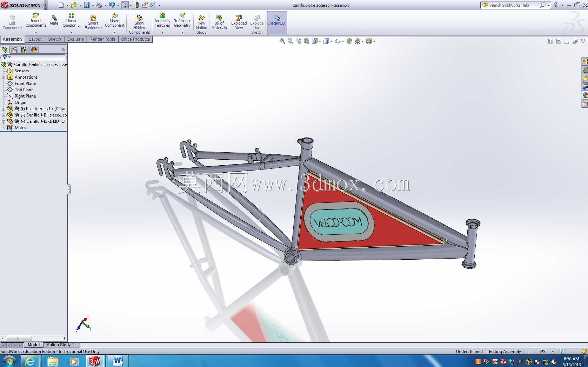The image size is (588, 367).
Task: Click the Open file icon
Action: pos(74,5)
